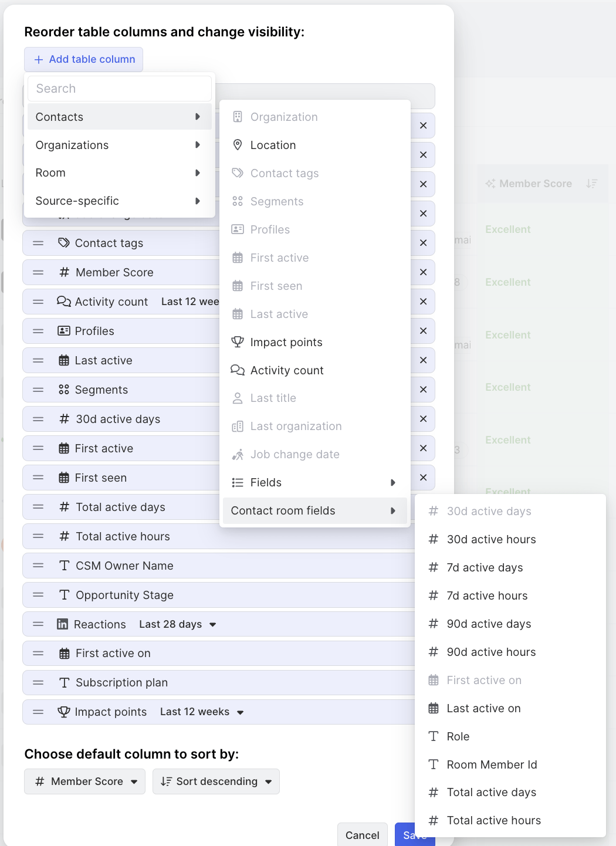Image resolution: width=616 pixels, height=846 pixels.
Task: Click sort icon next to Member Score header
Action: coord(591,184)
